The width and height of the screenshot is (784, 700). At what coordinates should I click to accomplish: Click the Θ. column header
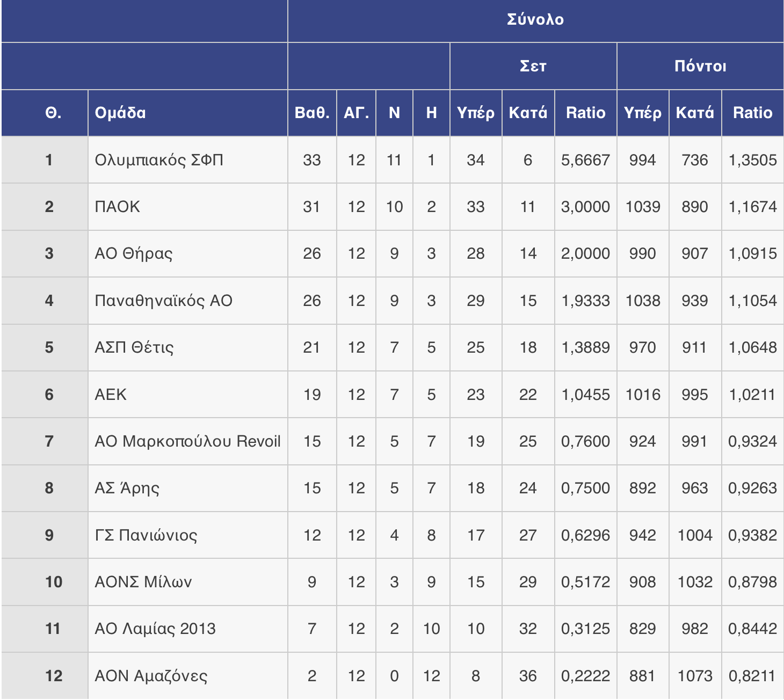45,113
